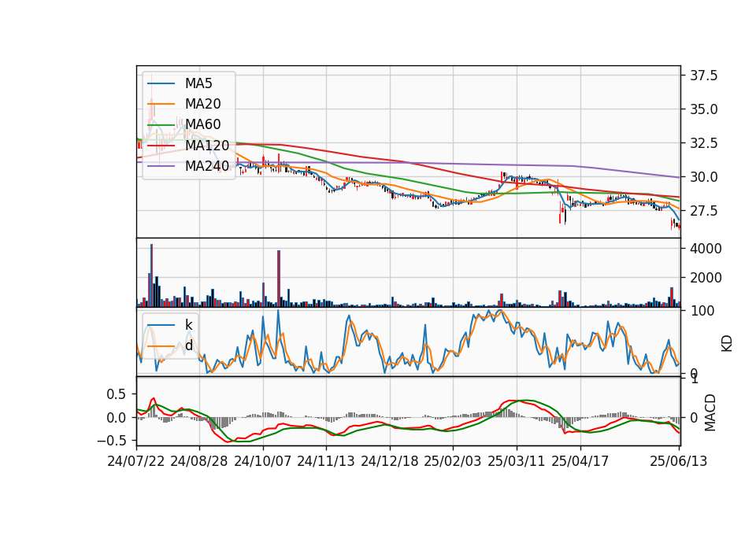The height and width of the screenshot is (543, 756).
Task: Click the MACD axis title
Action: (x=710, y=412)
